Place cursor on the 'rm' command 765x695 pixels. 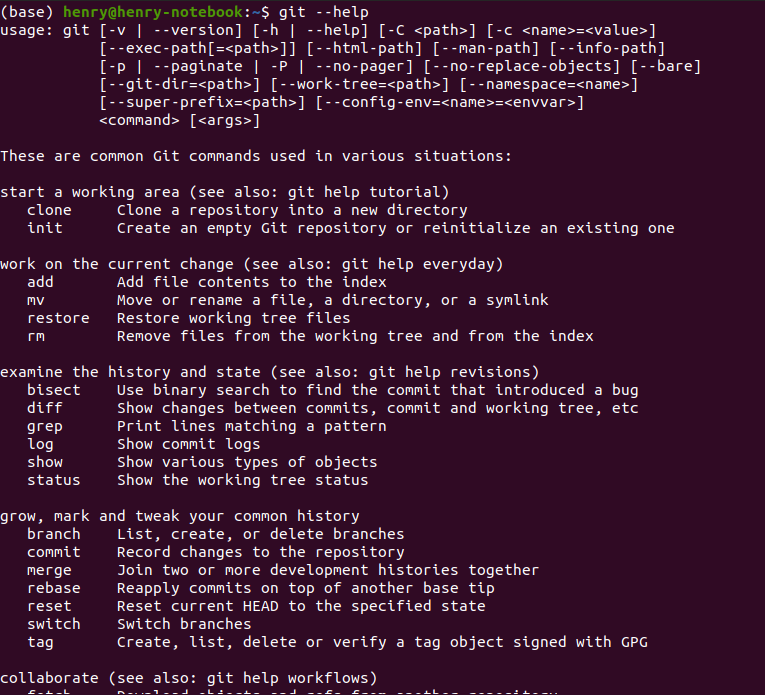(x=36, y=336)
